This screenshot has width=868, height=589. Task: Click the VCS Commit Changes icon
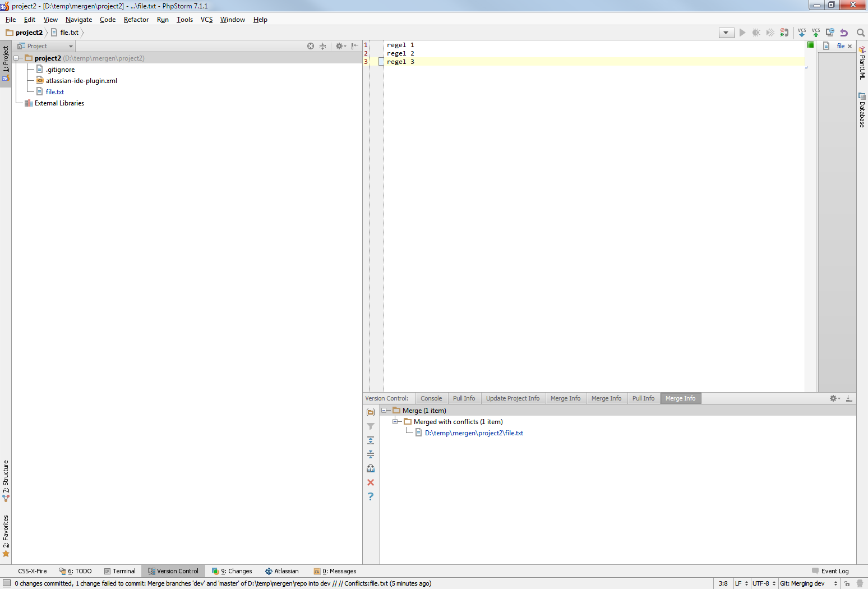coord(816,33)
